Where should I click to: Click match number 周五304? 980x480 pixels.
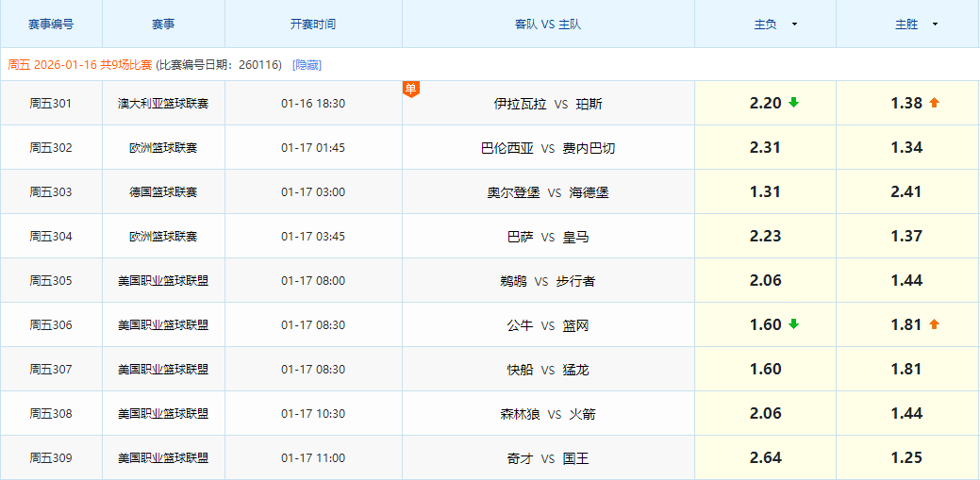point(51,237)
